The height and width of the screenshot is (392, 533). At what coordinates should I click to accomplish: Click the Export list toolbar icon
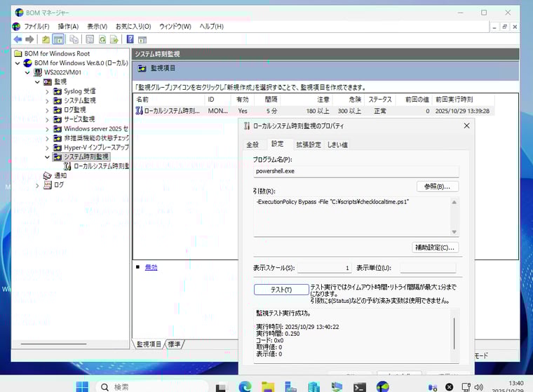[114, 39]
